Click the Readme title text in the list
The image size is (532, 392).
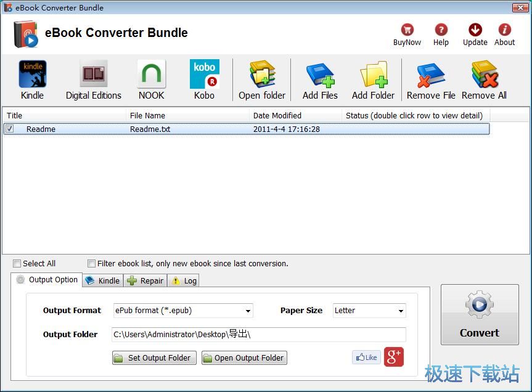coord(41,129)
